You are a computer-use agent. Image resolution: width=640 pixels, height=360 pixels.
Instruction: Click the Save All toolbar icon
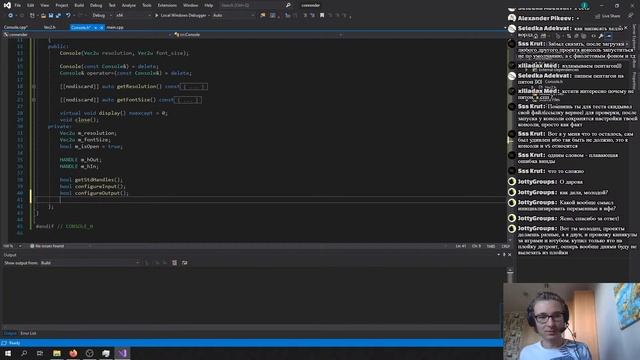(x=58, y=16)
